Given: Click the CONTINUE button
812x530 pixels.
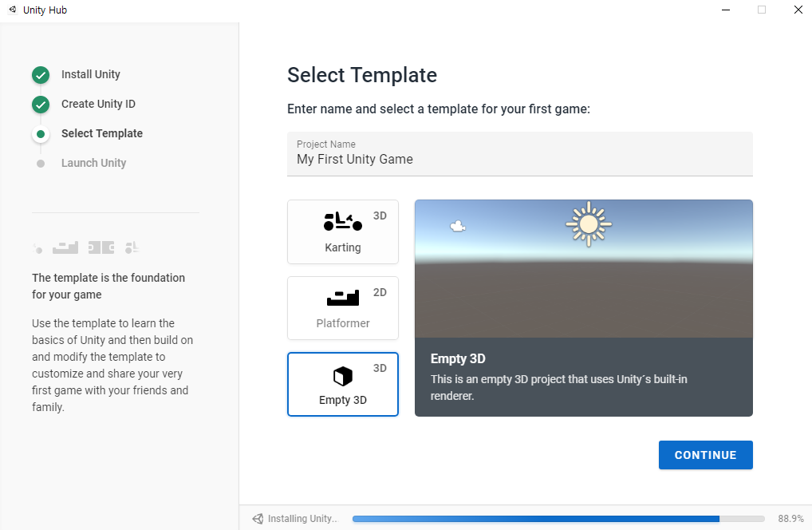Looking at the screenshot, I should coord(705,455).
